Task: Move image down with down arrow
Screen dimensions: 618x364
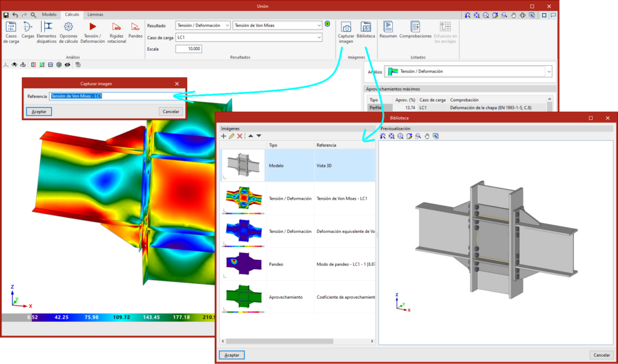Action: coord(259,136)
